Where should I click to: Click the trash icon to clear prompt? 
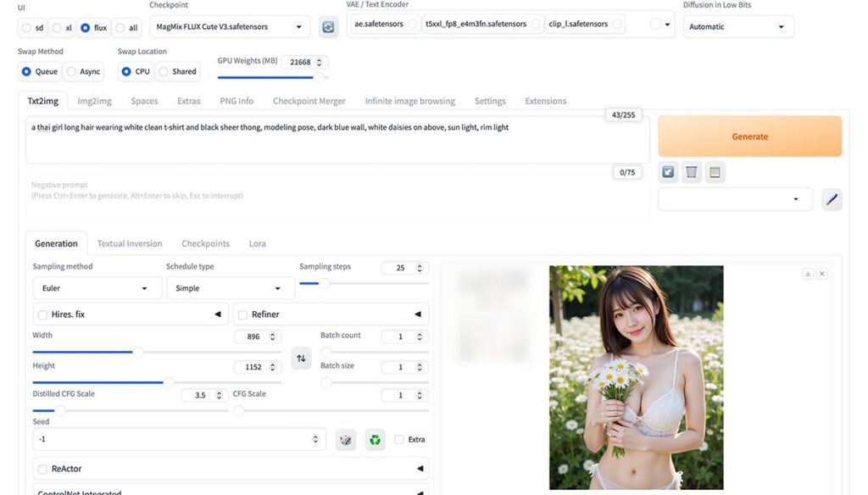point(692,172)
